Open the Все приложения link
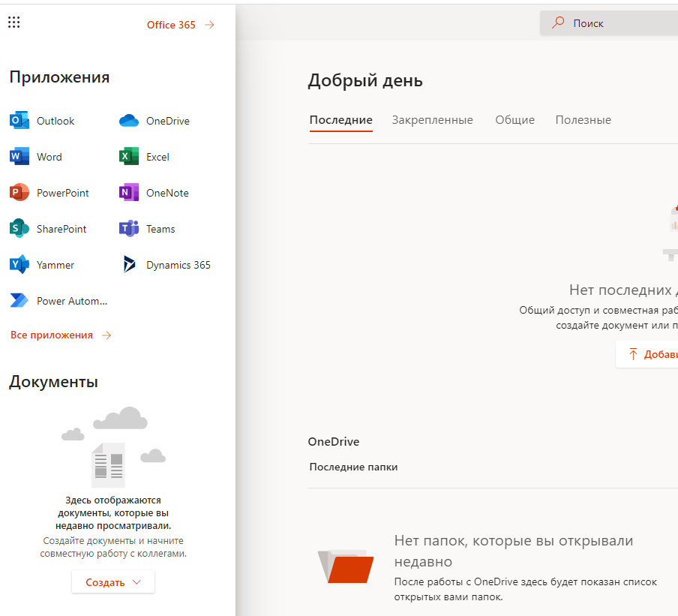The image size is (678, 616). [x=52, y=335]
